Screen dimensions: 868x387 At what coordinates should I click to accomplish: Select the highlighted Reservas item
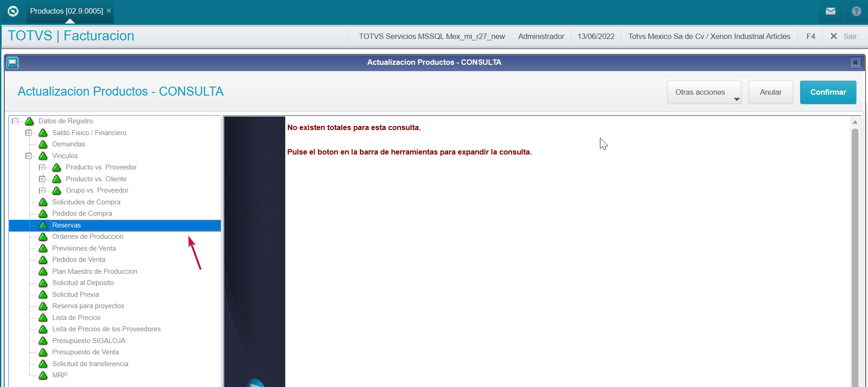click(x=115, y=225)
